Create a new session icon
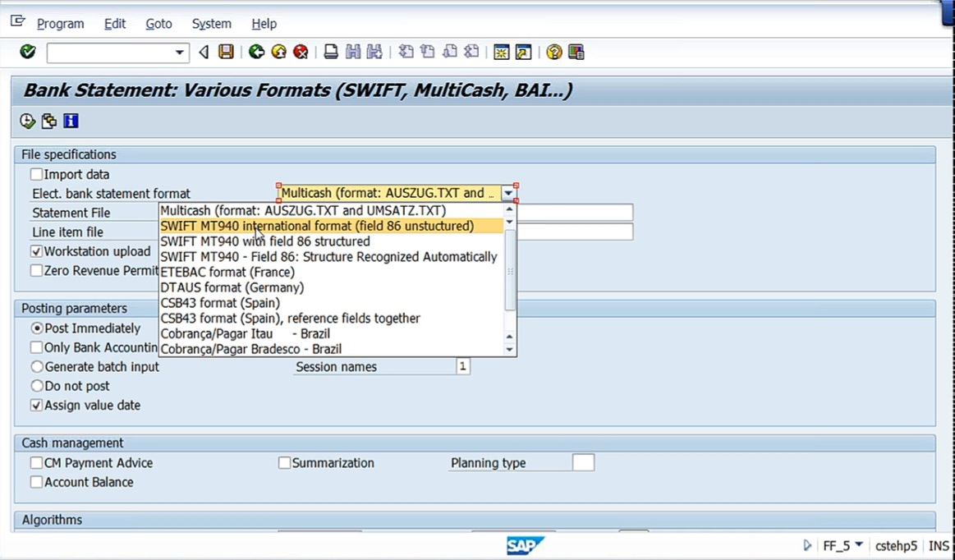This screenshot has width=955, height=560. pyautogui.click(x=501, y=52)
